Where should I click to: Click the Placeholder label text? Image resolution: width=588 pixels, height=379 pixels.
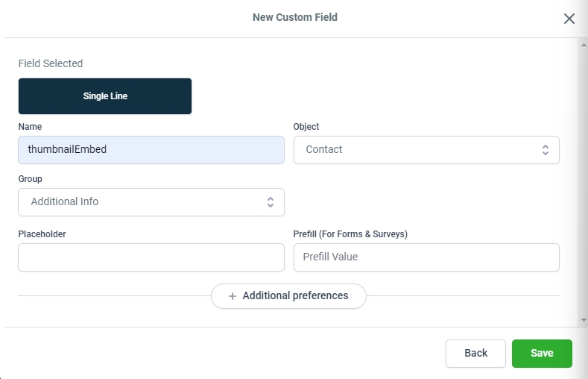click(42, 234)
